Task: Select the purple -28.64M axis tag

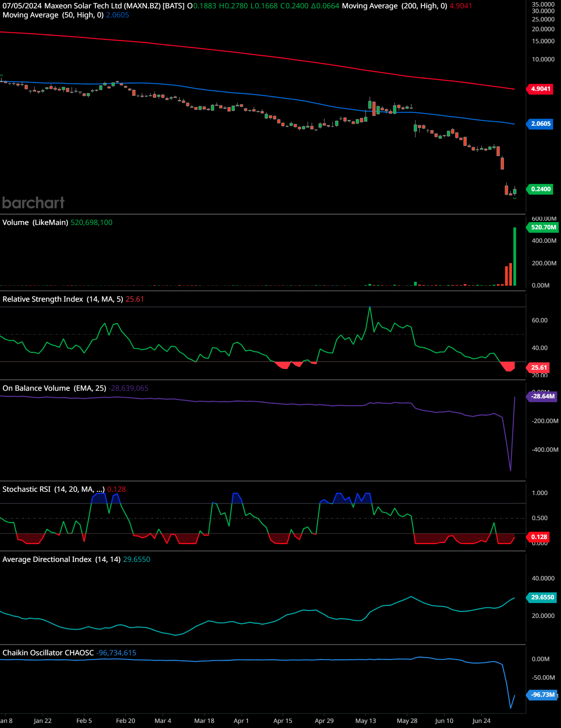Action: click(x=542, y=397)
